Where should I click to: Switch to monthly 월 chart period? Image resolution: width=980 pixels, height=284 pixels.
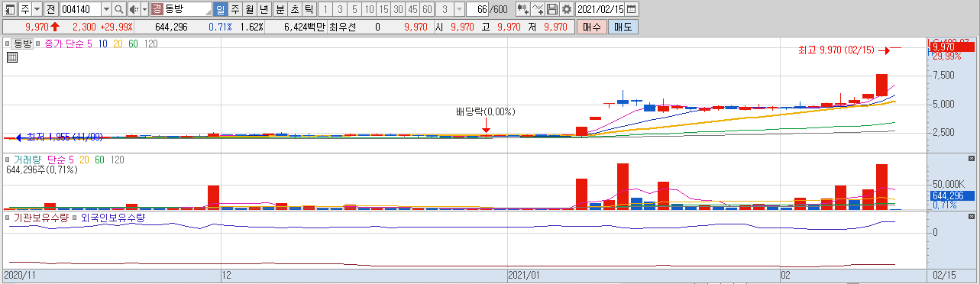point(249,9)
